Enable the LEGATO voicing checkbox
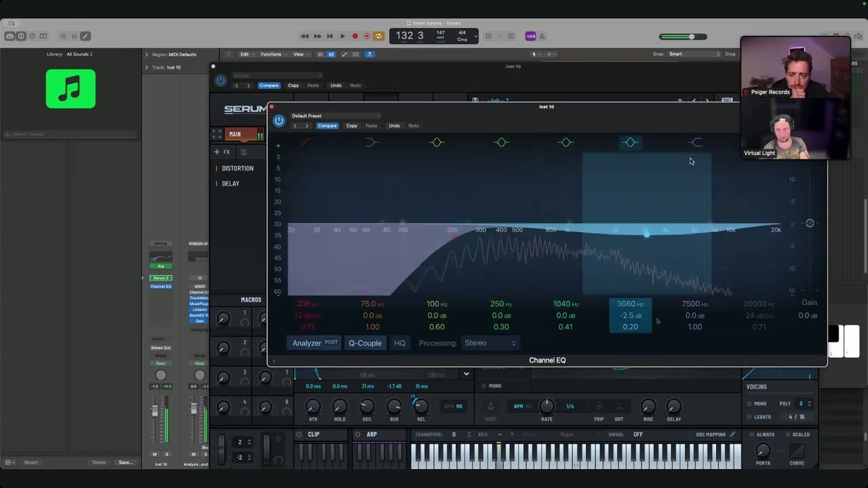The height and width of the screenshot is (488, 868). pyautogui.click(x=749, y=417)
